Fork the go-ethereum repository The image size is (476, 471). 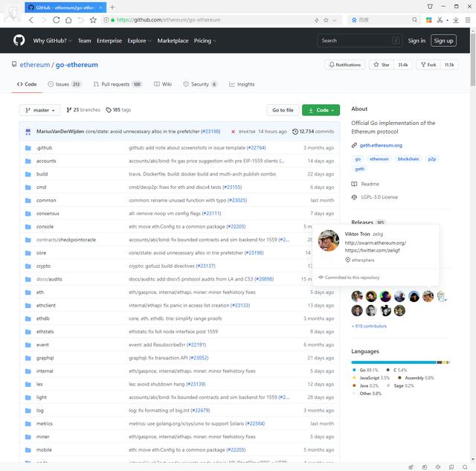coord(428,65)
